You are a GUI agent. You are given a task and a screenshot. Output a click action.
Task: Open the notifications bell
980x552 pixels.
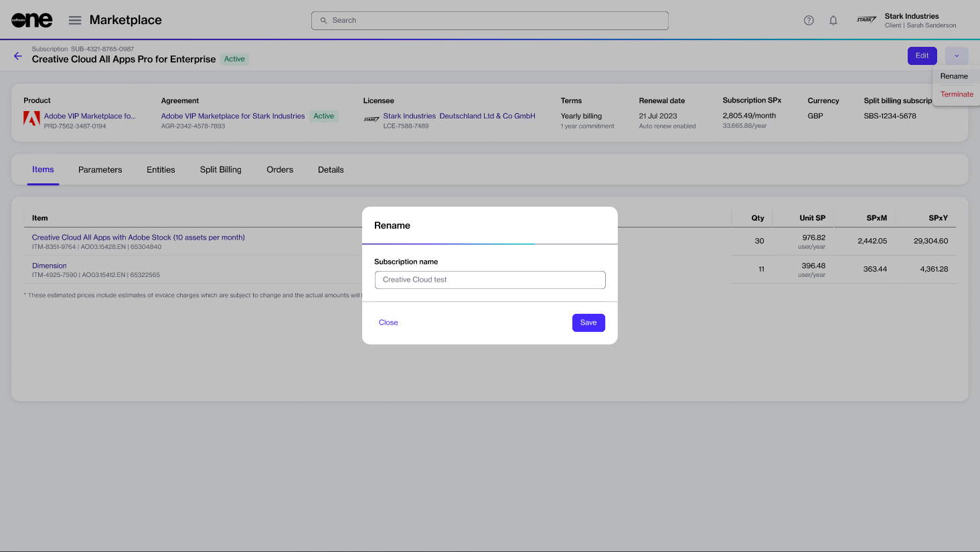(x=833, y=20)
